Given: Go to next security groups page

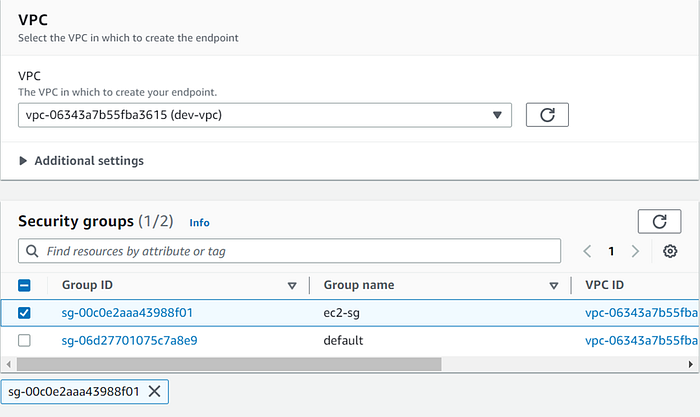Looking at the screenshot, I should point(635,251).
